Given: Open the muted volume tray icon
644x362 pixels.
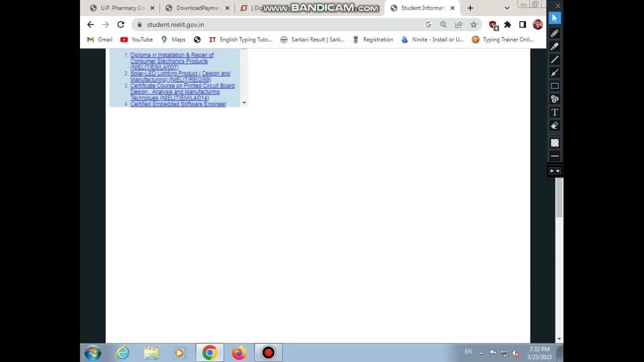Looking at the screenshot, I should point(516,353).
